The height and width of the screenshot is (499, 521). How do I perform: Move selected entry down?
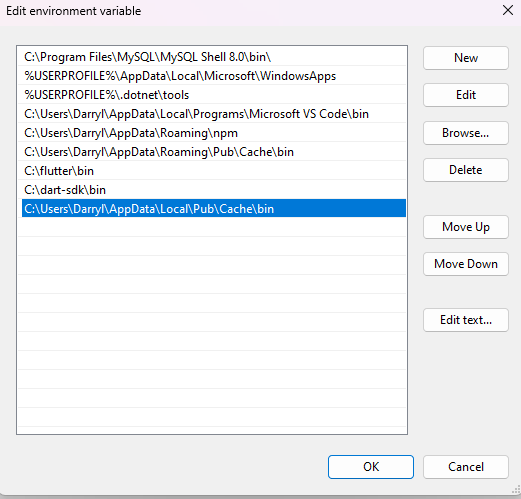tap(466, 264)
